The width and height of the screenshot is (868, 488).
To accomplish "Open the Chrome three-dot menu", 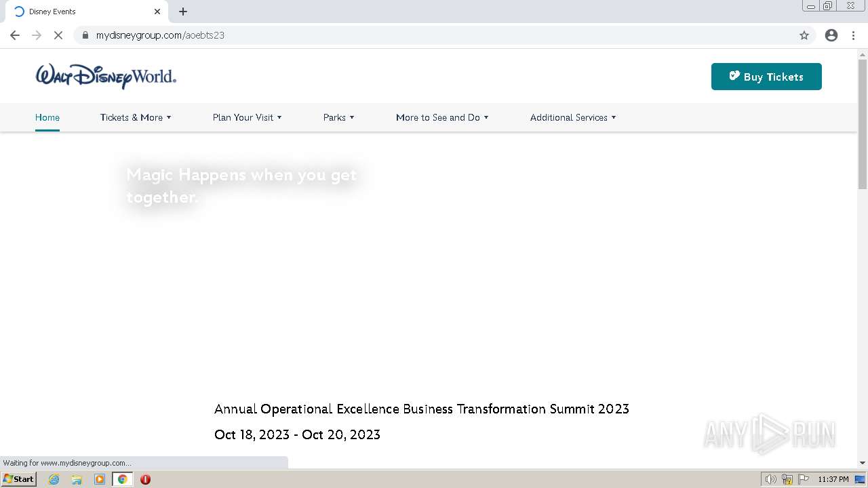I will click(x=853, y=35).
